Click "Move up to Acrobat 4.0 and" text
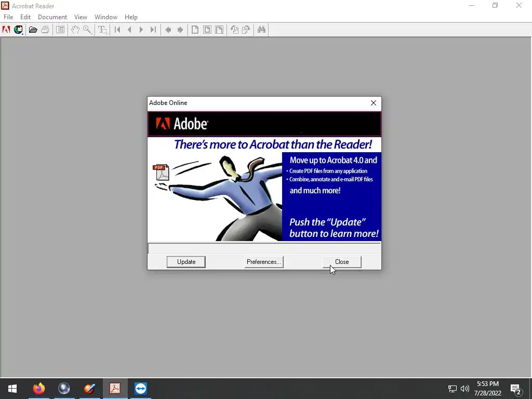This screenshot has height=399, width=532. click(x=333, y=160)
